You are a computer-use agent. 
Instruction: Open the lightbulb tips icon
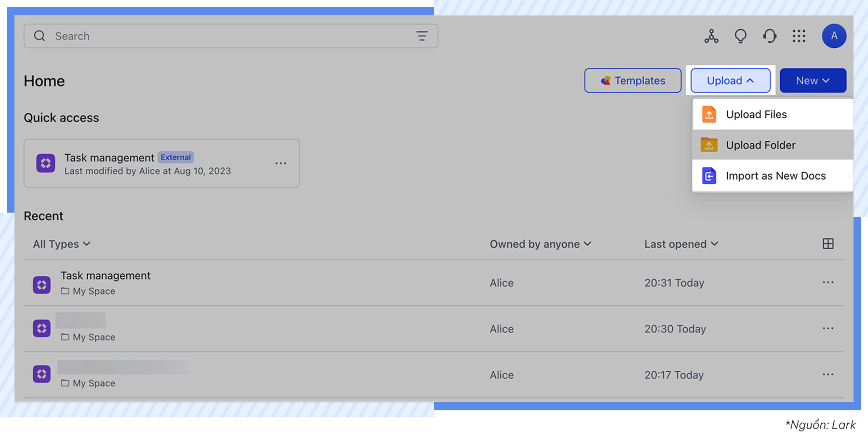tap(740, 36)
